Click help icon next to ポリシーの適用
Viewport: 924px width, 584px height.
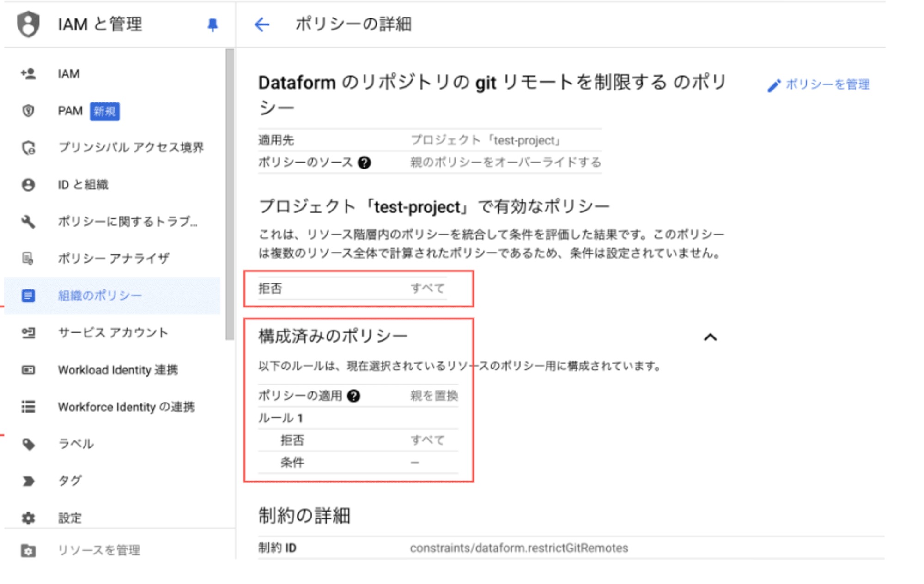click(x=353, y=396)
